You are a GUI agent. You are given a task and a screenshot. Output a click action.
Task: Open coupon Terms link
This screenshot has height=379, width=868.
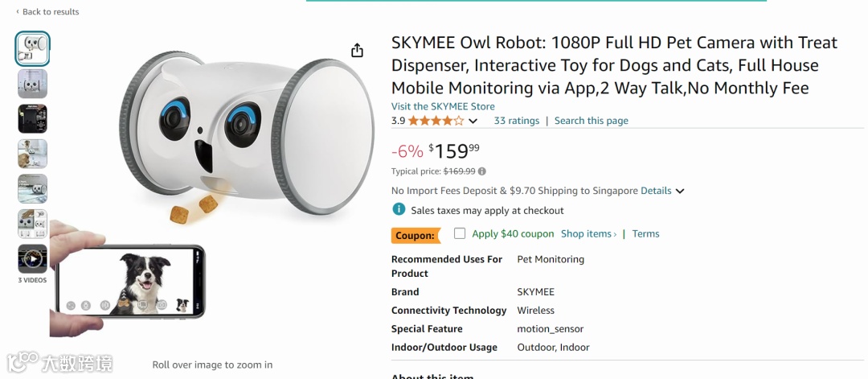click(645, 234)
